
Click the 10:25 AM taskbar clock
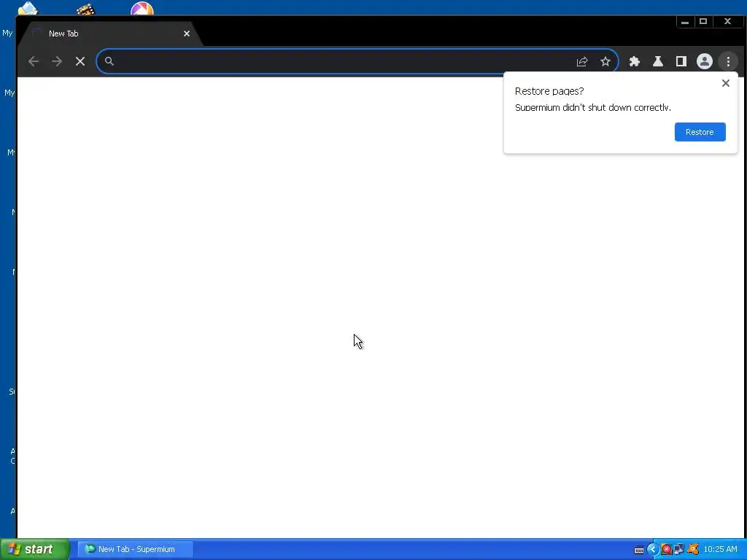pos(720,550)
